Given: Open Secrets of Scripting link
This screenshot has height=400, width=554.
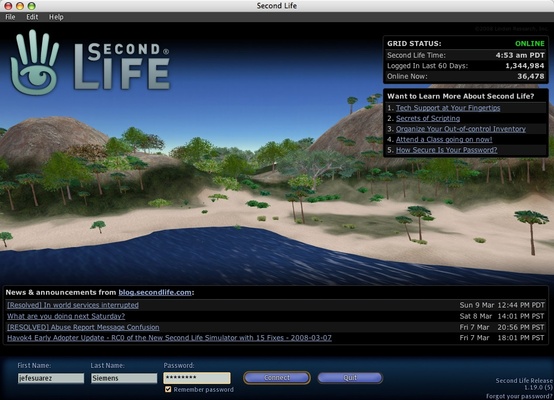Looking at the screenshot, I should 428,118.
